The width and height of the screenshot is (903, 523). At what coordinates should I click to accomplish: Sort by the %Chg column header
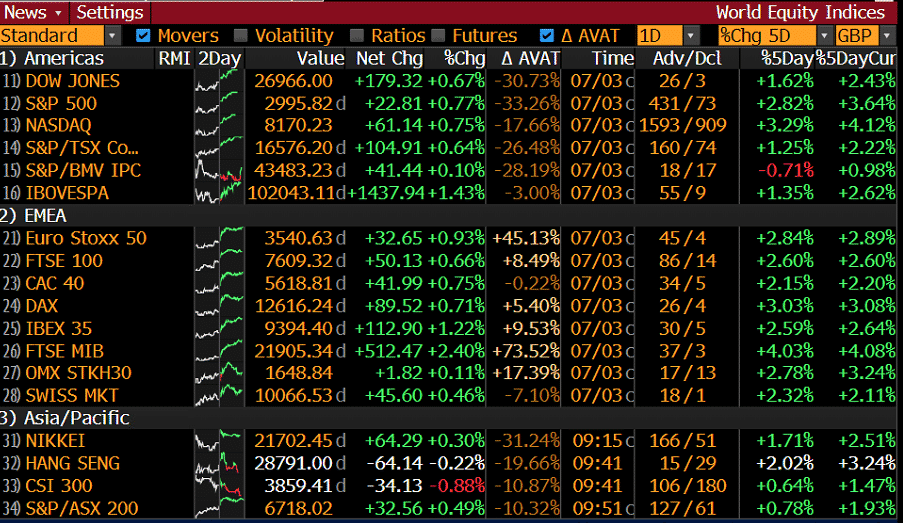pyautogui.click(x=464, y=58)
